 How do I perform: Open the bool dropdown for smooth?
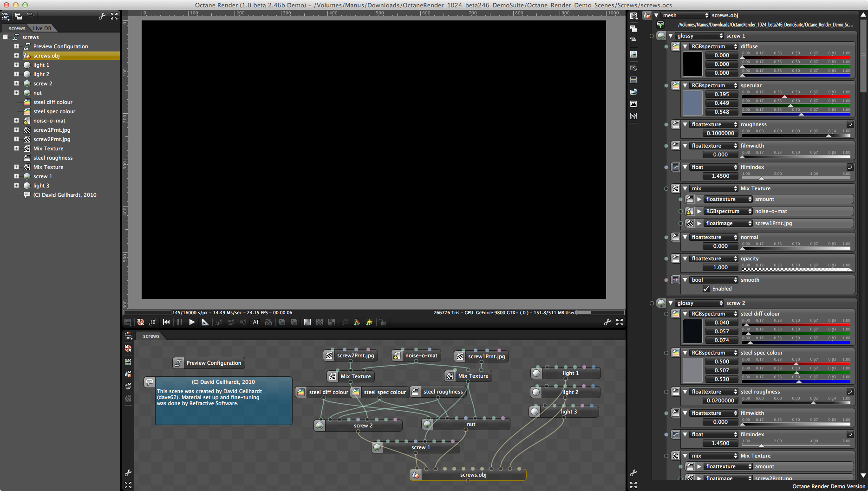tap(714, 280)
